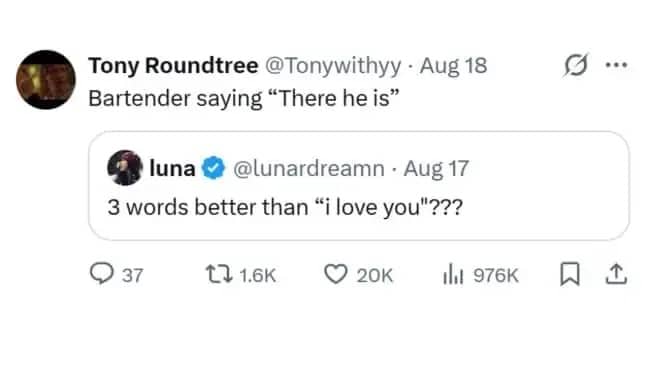Open the @Tonywithyy handle link
The width and height of the screenshot is (650, 365).
333,66
